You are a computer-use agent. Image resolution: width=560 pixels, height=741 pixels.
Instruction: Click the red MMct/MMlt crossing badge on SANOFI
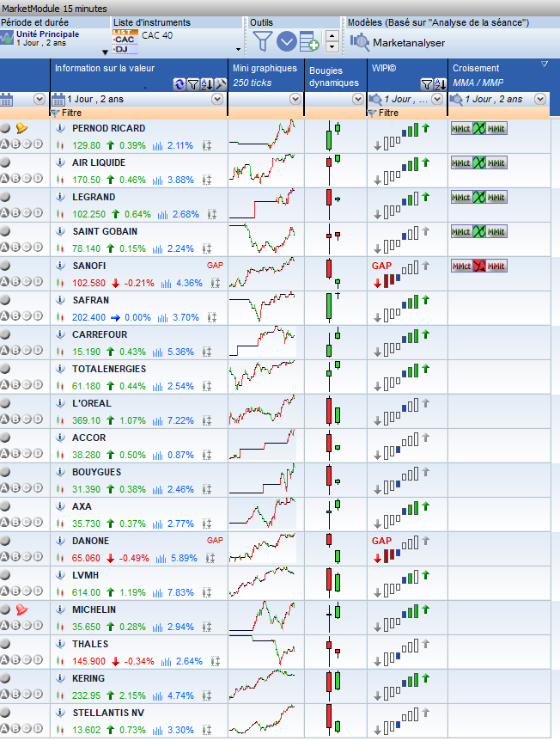[478, 266]
